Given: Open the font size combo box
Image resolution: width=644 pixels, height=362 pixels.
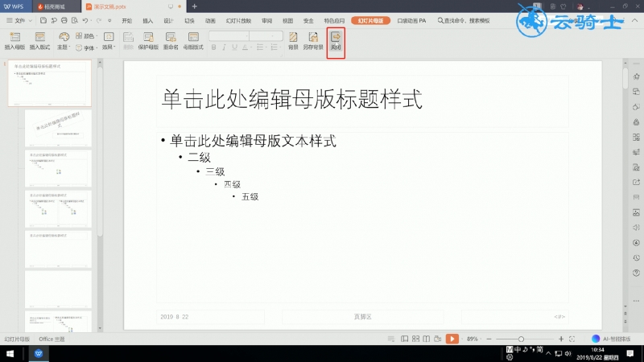Looking at the screenshot, I should [266, 36].
